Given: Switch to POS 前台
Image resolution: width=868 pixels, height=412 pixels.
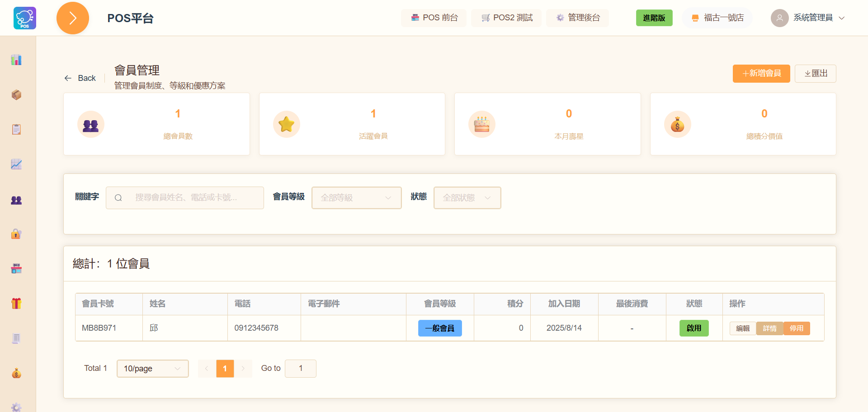Looking at the screenshot, I should point(434,18).
